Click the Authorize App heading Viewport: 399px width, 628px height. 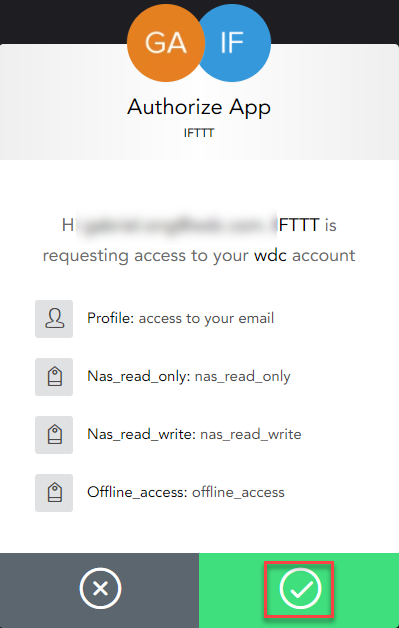coord(199,107)
